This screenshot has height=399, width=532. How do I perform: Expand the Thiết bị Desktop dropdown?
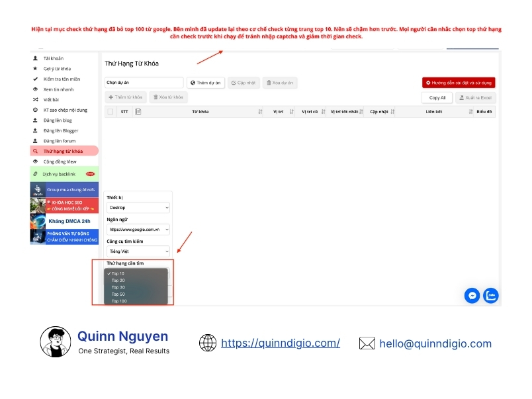coord(138,208)
